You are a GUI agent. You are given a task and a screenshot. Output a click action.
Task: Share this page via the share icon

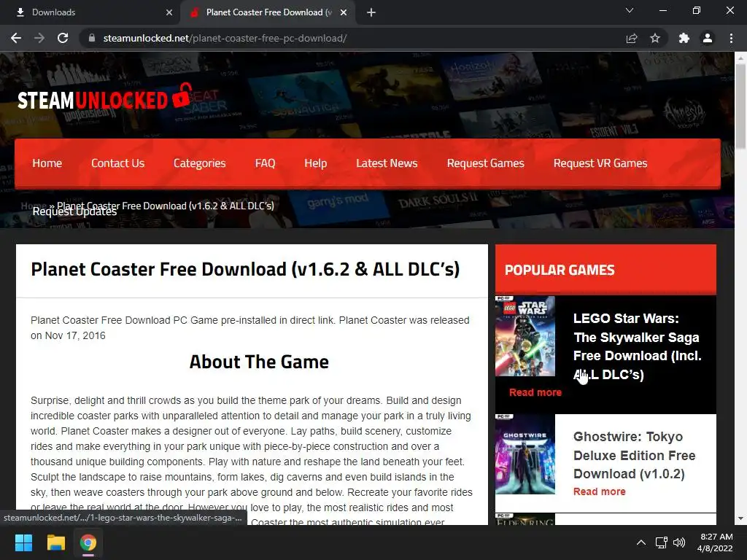pos(631,38)
